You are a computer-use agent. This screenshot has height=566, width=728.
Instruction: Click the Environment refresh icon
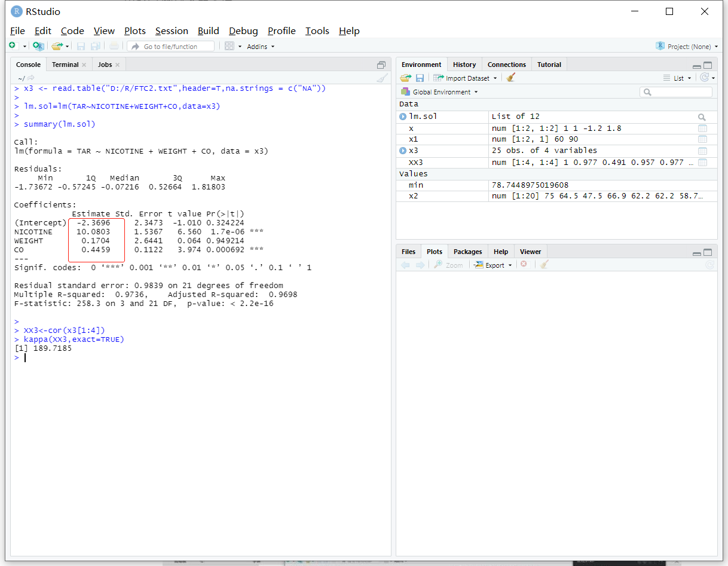click(x=705, y=78)
